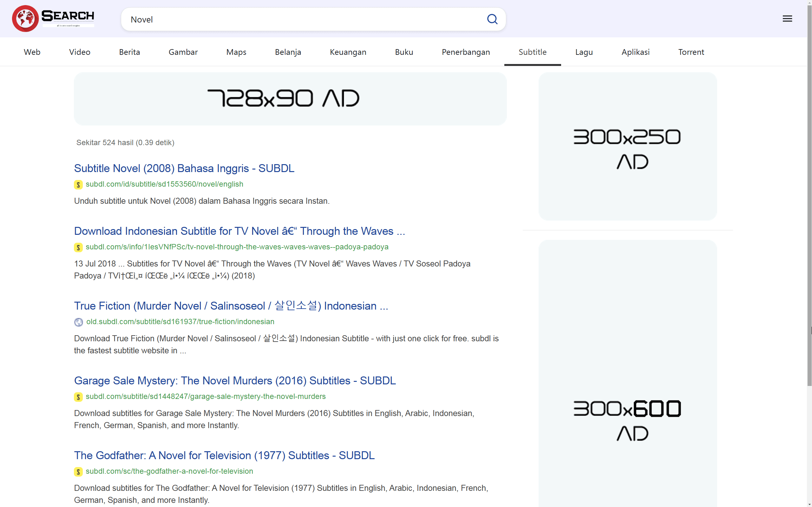Open the Keuangan search section

click(x=348, y=52)
